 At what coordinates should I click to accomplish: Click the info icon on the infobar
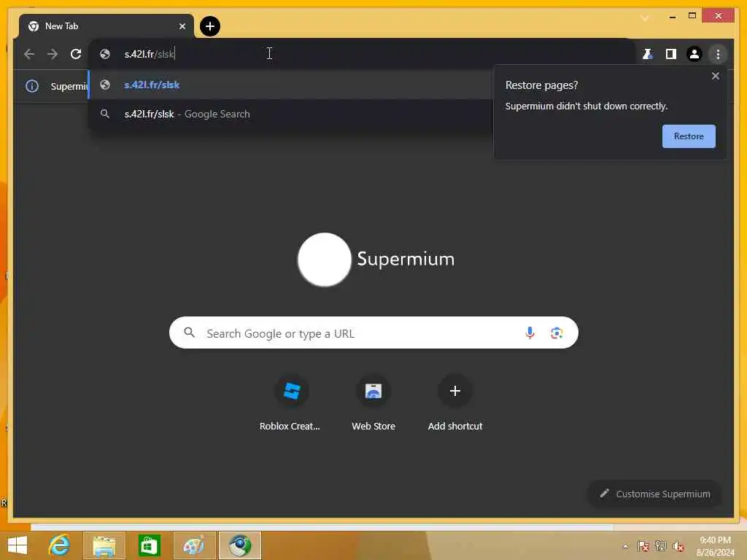point(32,86)
